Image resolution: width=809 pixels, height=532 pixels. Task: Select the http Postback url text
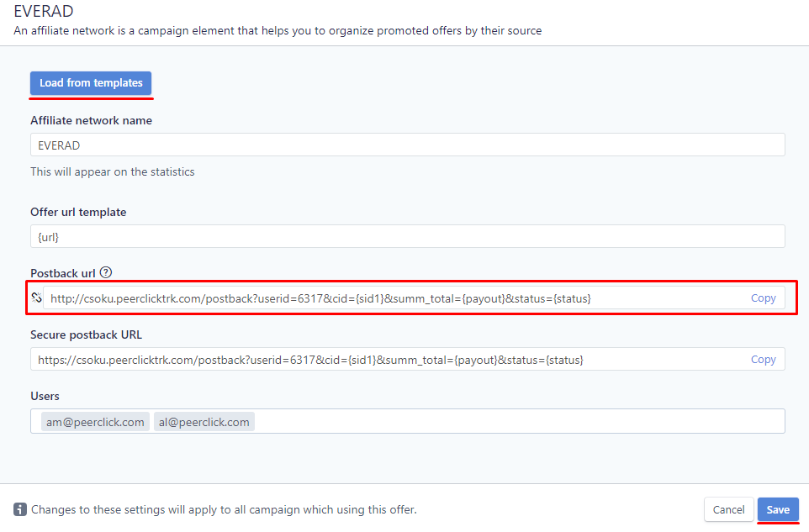pos(320,298)
